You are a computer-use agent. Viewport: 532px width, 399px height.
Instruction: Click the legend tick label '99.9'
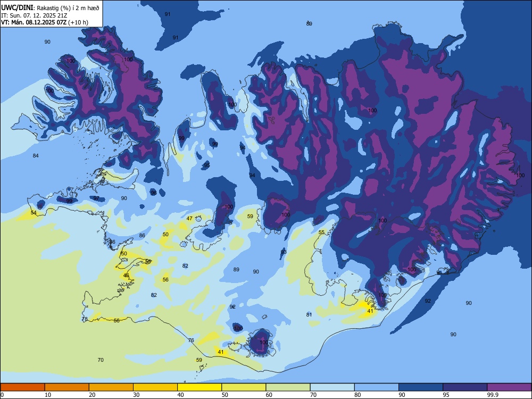(493, 395)
